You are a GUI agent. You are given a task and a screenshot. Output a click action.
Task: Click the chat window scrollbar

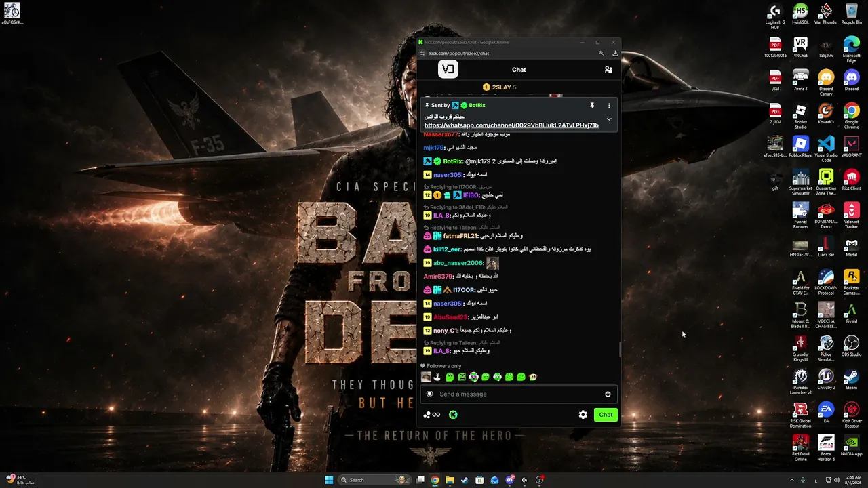[620, 349]
